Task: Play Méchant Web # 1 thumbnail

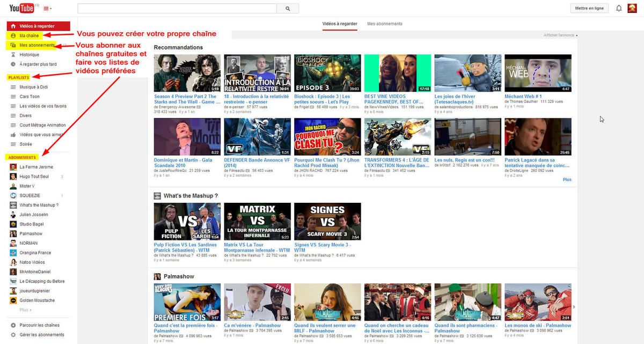Action: click(x=538, y=73)
